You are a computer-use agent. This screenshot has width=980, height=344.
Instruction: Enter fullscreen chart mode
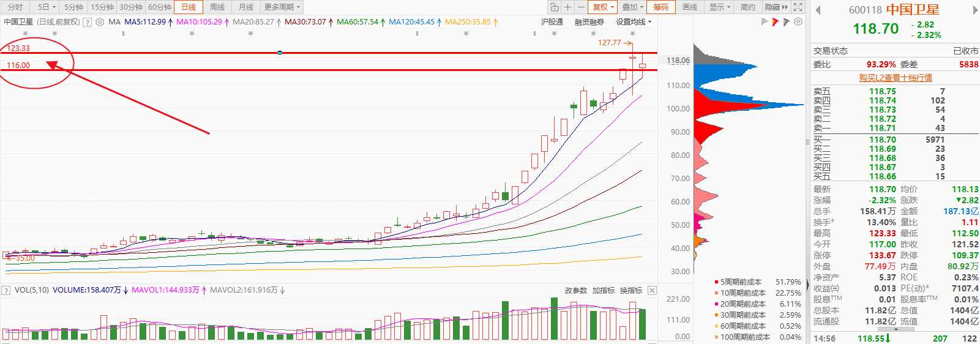(798, 7)
